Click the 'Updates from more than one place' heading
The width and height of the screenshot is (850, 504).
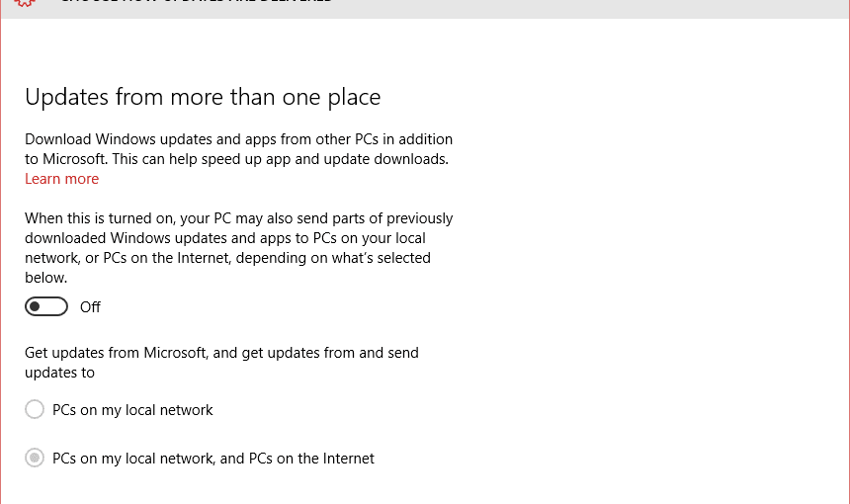[203, 97]
